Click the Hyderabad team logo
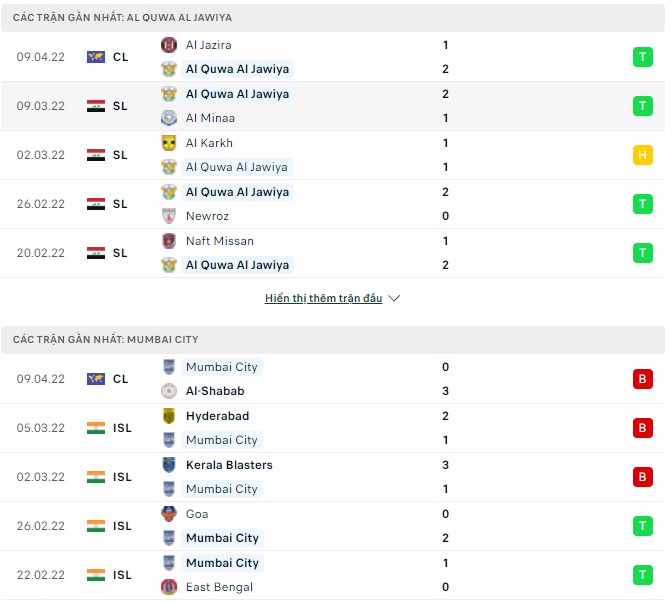The height and width of the screenshot is (604, 672). pos(169,416)
